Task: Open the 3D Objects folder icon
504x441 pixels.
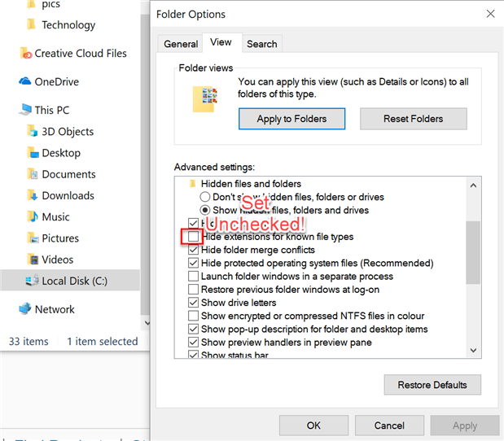Action: click(33, 132)
